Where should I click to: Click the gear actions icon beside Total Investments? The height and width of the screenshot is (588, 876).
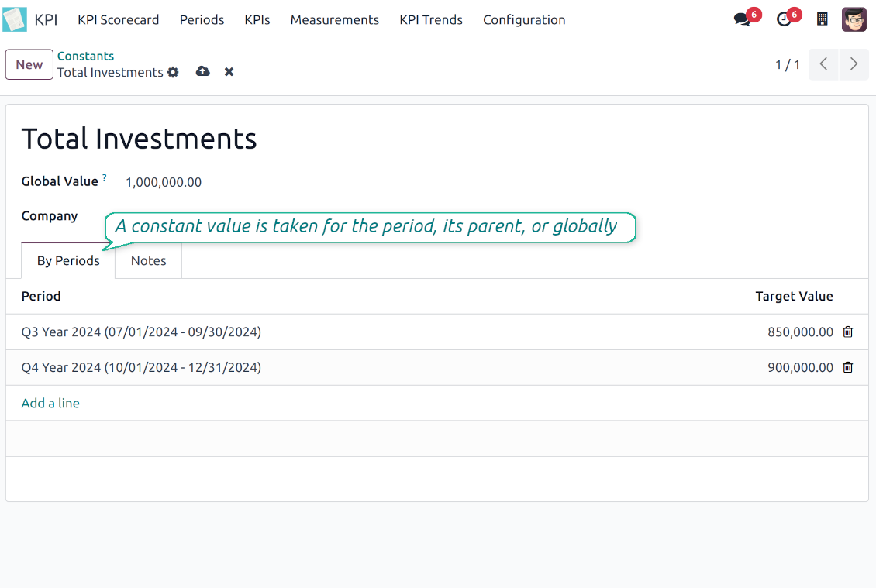(173, 72)
